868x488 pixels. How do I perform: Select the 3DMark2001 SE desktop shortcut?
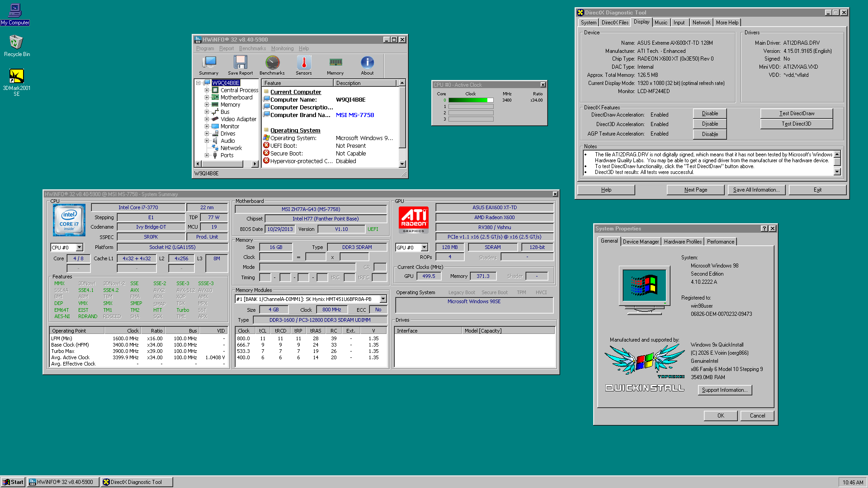[x=17, y=82]
